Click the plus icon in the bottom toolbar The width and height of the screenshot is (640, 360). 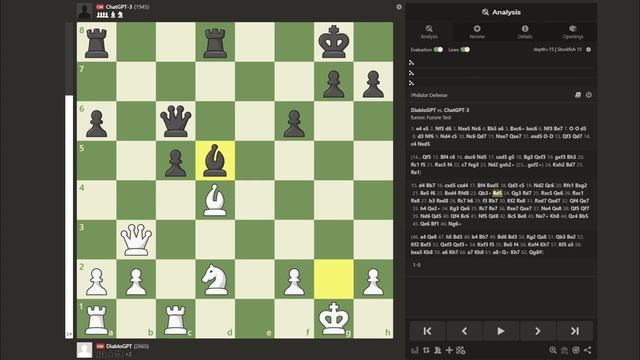coord(449,350)
